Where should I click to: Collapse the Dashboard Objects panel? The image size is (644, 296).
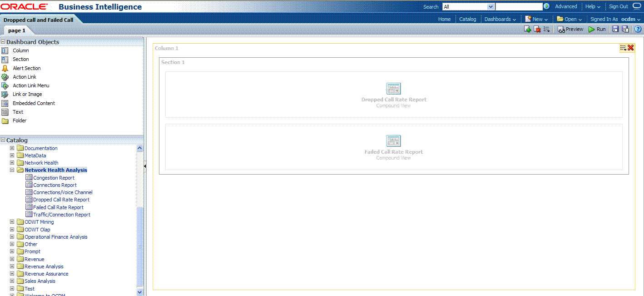(3, 42)
